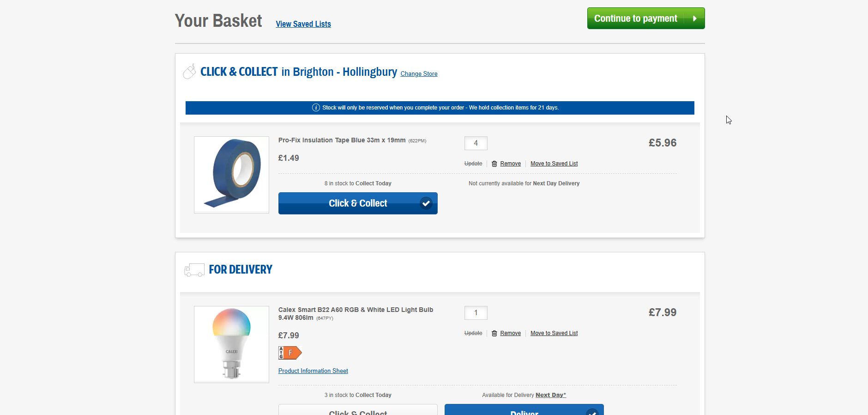
Task: Click the trash icon for the Insulation Tape
Action: coord(494,164)
